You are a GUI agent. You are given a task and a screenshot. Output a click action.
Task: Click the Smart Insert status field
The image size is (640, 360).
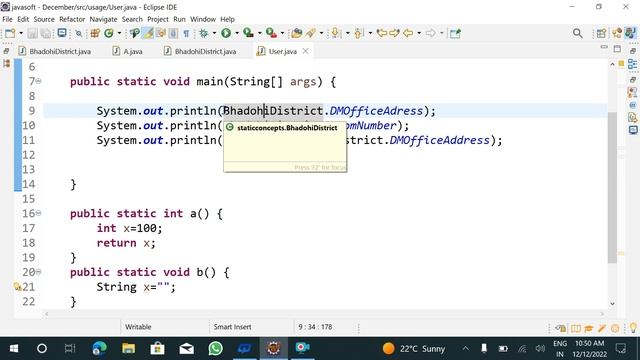[x=232, y=327]
